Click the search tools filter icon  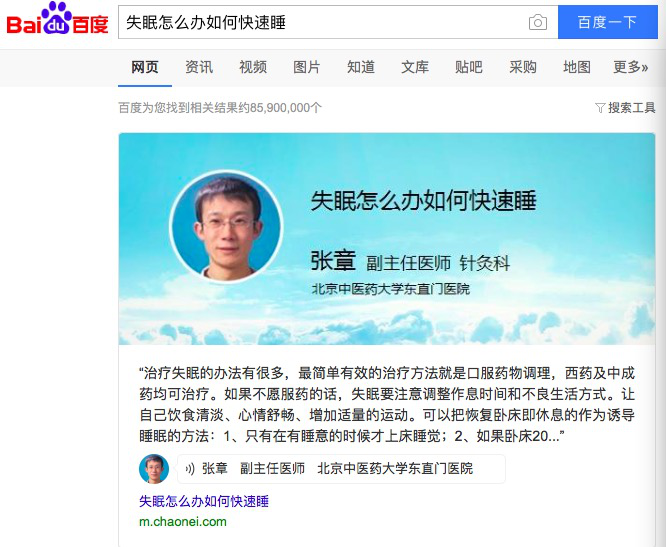tap(600, 108)
